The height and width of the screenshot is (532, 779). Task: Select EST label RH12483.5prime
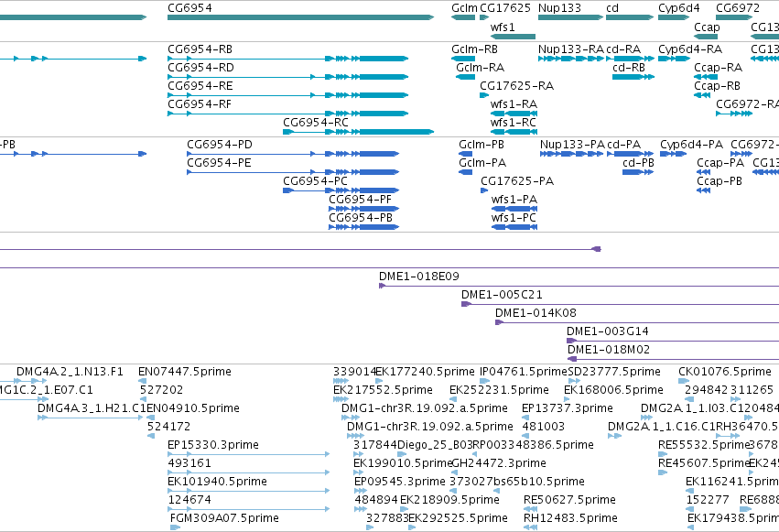coord(570,518)
